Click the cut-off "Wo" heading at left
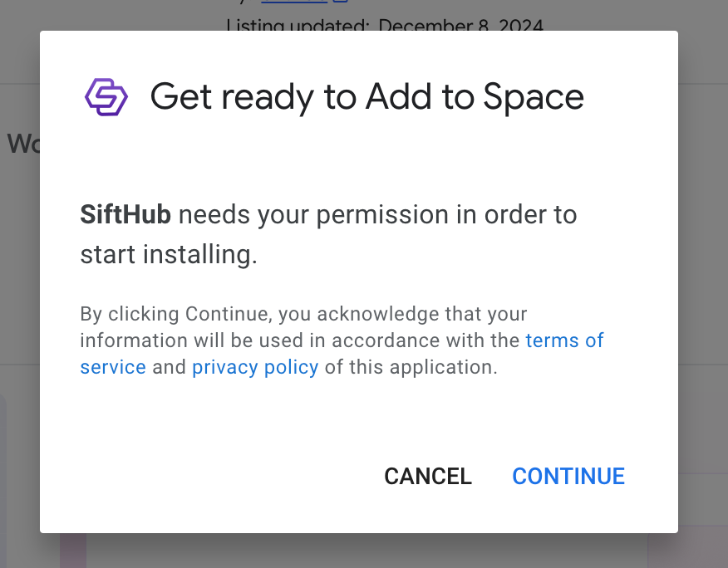 (22, 144)
